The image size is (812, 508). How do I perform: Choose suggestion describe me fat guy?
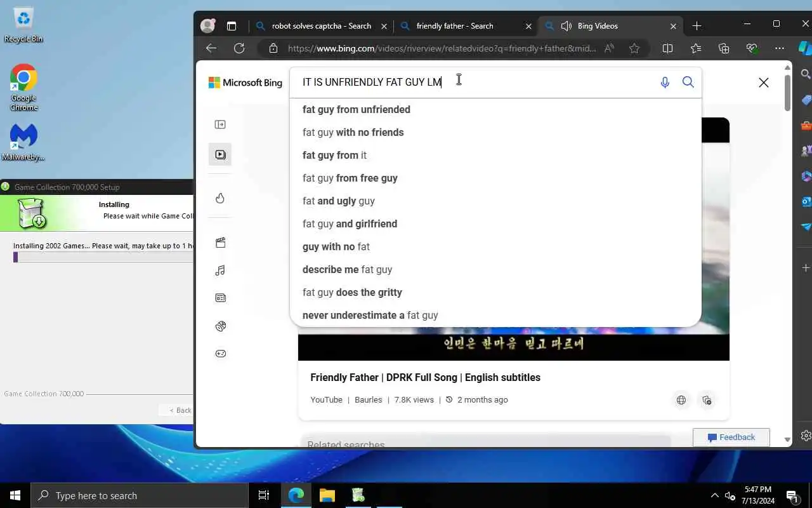pos(495,269)
